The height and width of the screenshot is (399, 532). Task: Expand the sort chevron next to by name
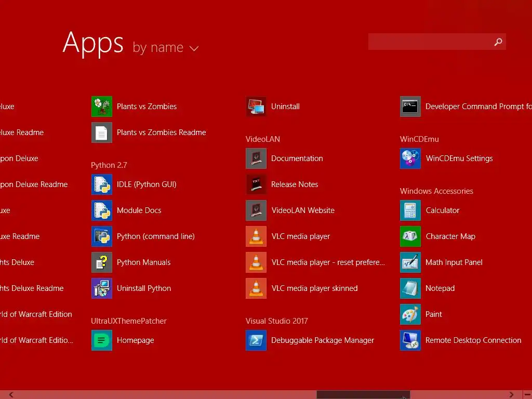point(194,49)
